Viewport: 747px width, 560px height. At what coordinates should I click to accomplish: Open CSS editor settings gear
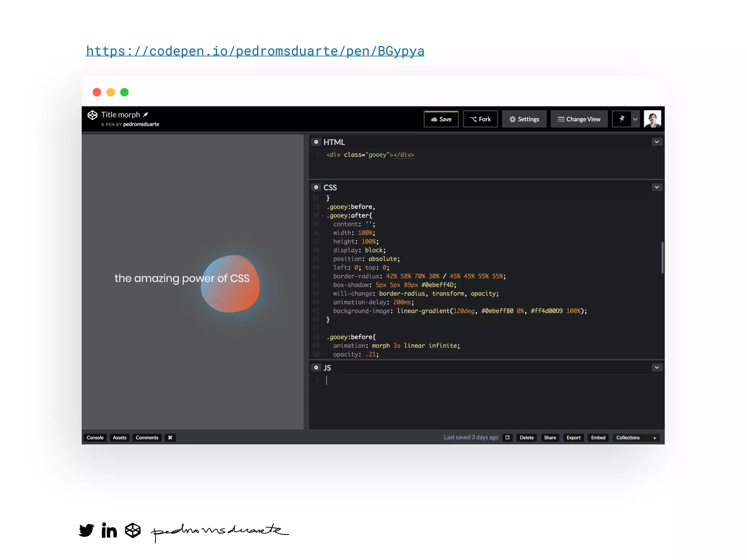[316, 187]
